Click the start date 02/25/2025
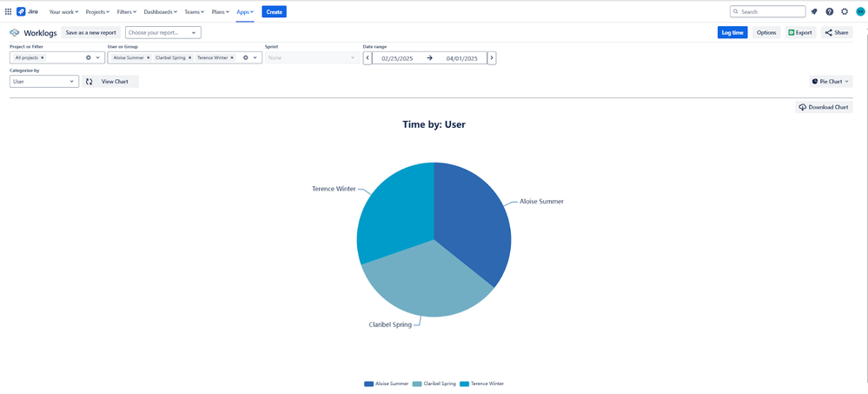 pos(398,58)
